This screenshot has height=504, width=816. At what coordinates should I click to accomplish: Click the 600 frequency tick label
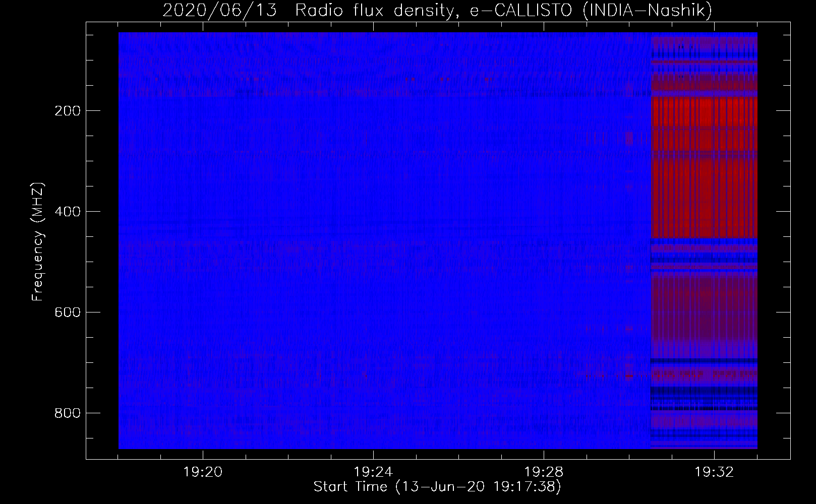67,312
